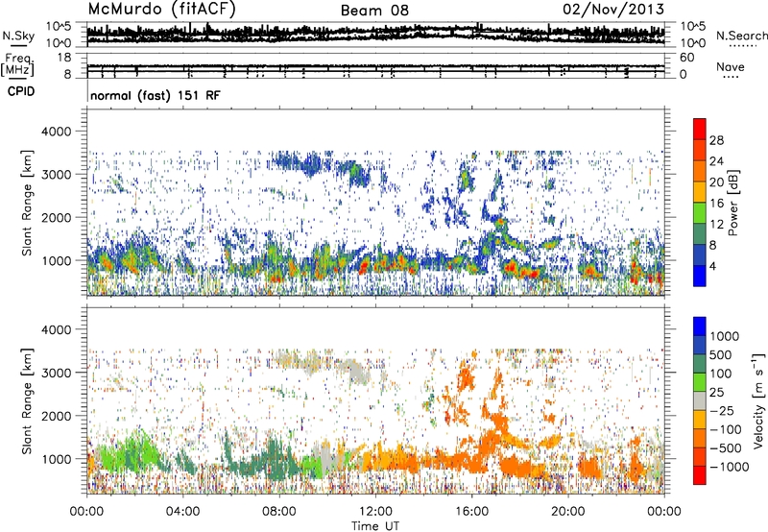Click the 12:00 time tick label
Viewport: 768px width, 532px height.
[375, 512]
